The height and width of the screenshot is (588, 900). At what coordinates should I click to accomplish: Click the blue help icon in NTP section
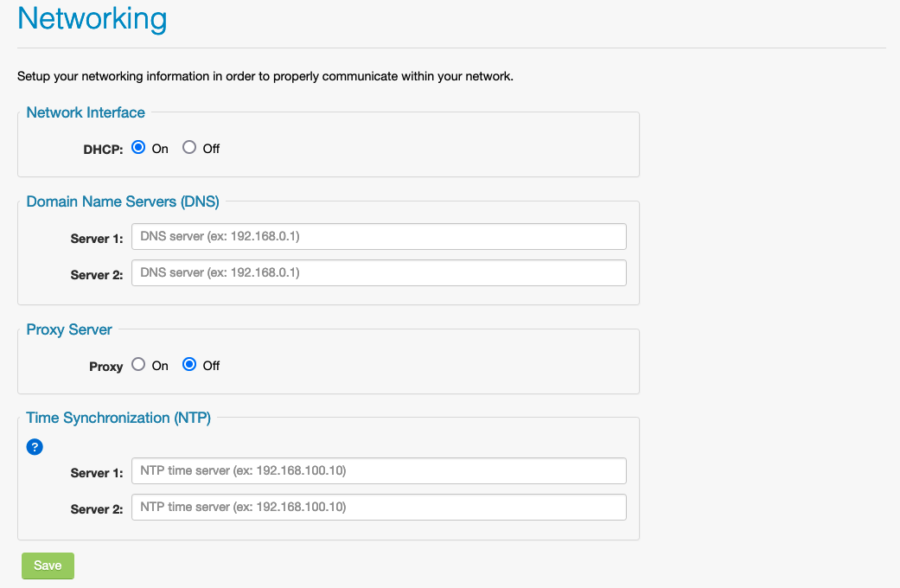click(x=34, y=447)
